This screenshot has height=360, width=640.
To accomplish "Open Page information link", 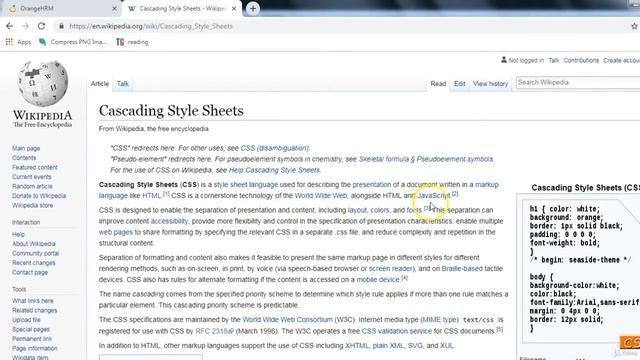I will click(34, 348).
